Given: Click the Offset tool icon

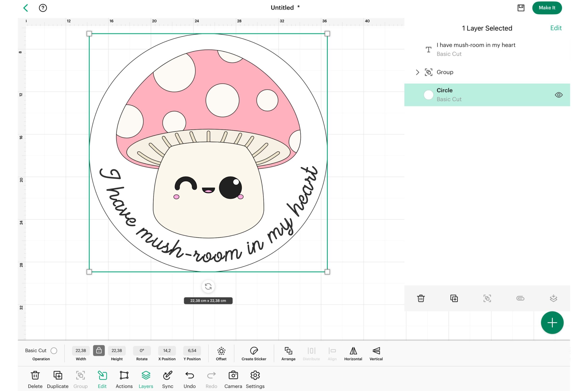Looking at the screenshot, I should pyautogui.click(x=221, y=351).
